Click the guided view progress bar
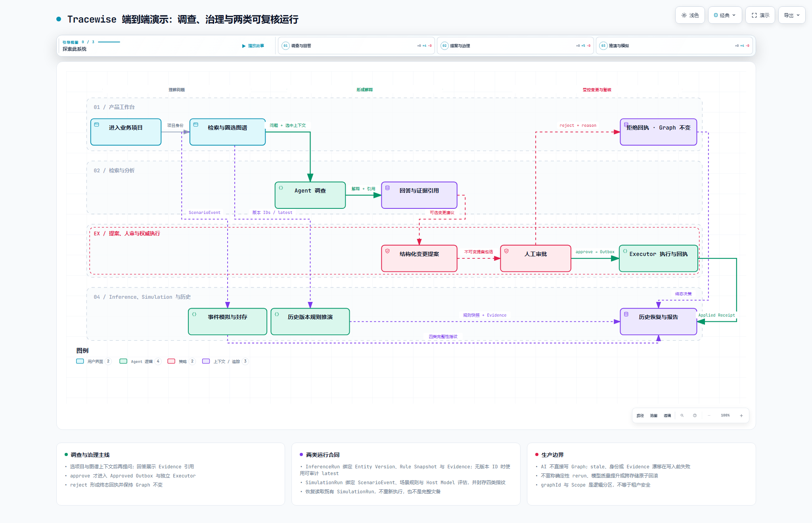 [109, 42]
